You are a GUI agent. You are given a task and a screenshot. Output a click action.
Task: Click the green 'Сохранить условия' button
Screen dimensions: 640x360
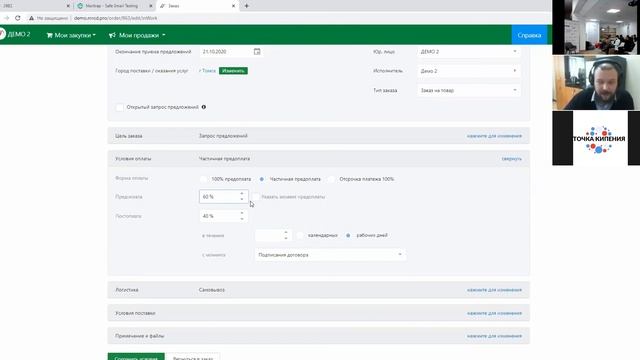click(x=136, y=357)
